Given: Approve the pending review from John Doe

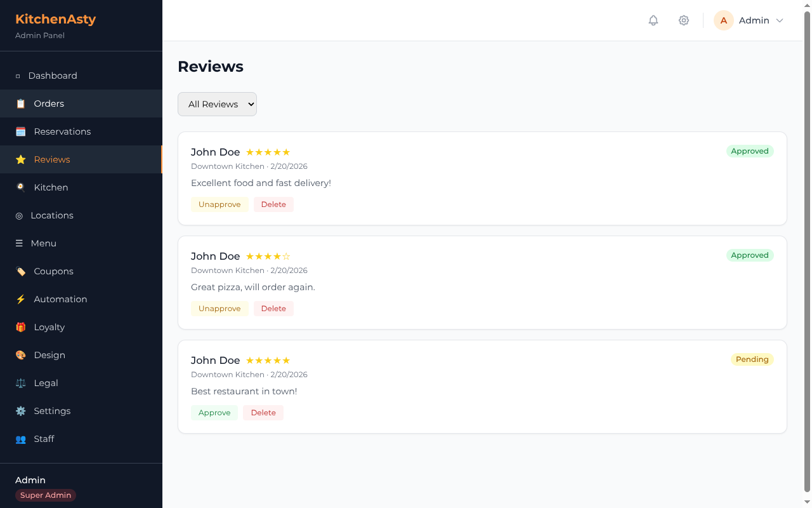Looking at the screenshot, I should 214,412.
